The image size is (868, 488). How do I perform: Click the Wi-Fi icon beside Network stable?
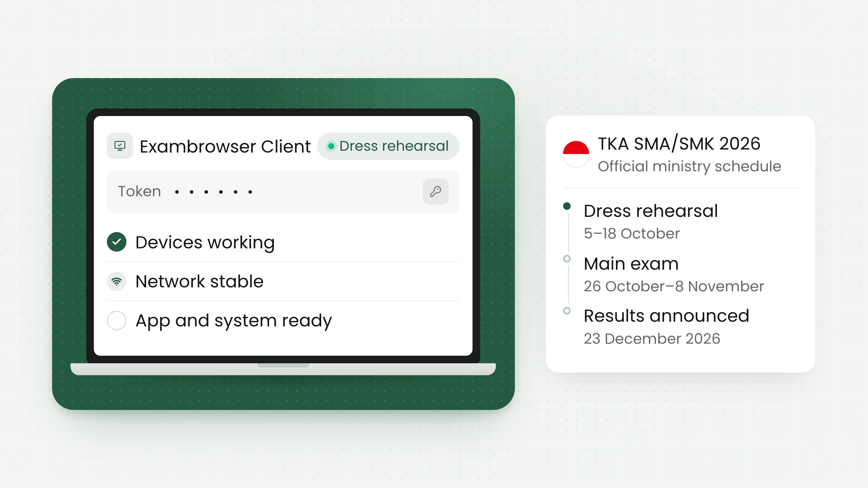pos(116,281)
